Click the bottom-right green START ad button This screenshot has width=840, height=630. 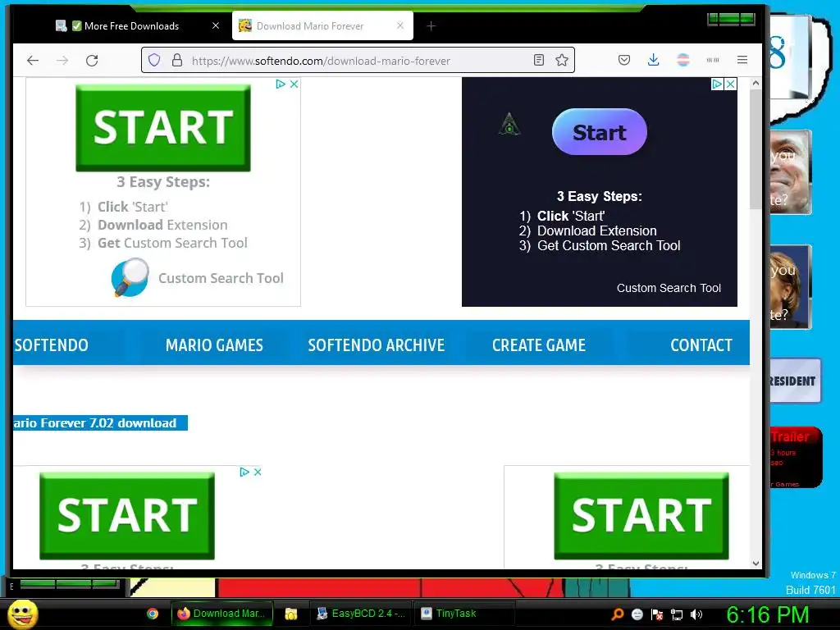(x=641, y=516)
